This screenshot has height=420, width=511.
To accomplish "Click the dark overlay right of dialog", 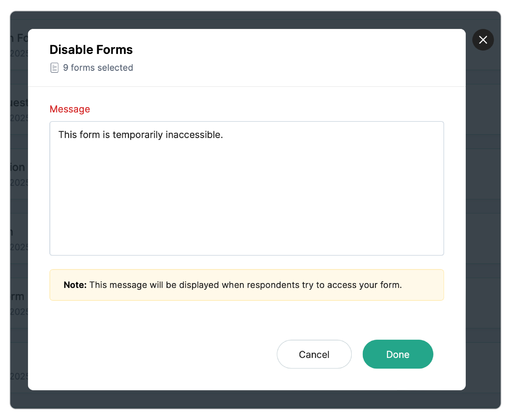I will coord(483,218).
